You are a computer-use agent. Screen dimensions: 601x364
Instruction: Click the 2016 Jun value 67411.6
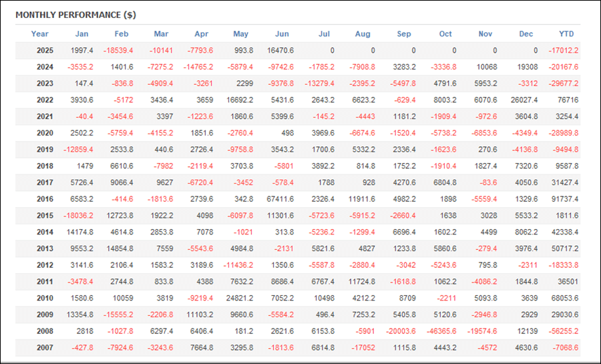tap(280, 199)
